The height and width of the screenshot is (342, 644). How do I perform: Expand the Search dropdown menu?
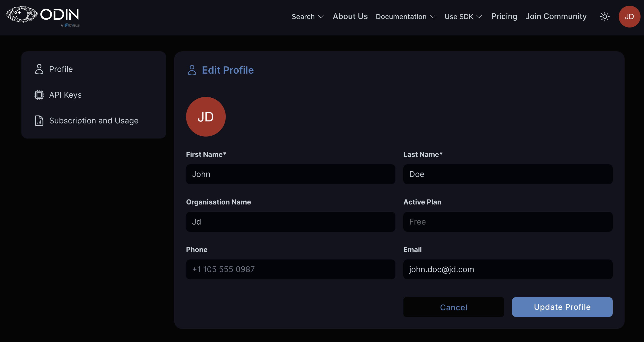click(308, 17)
